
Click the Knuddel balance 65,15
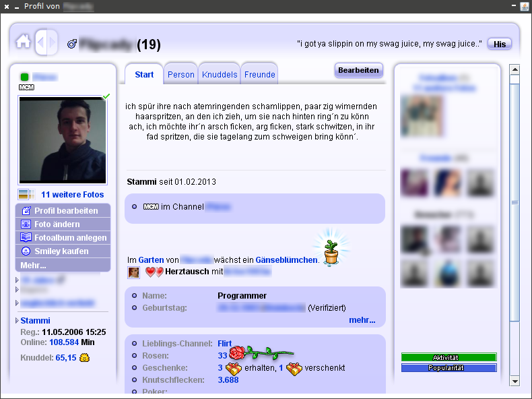pyautogui.click(x=66, y=358)
